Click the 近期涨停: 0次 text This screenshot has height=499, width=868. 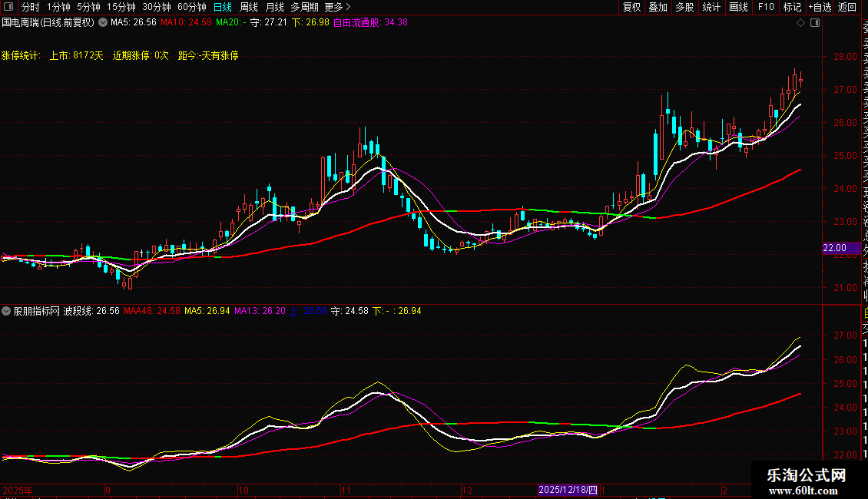(x=141, y=55)
